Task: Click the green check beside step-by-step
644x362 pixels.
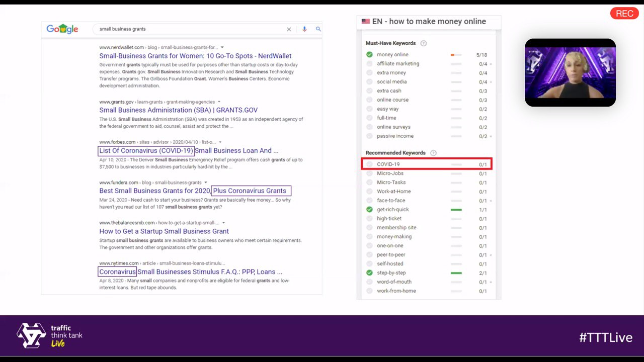Action: 369,273
